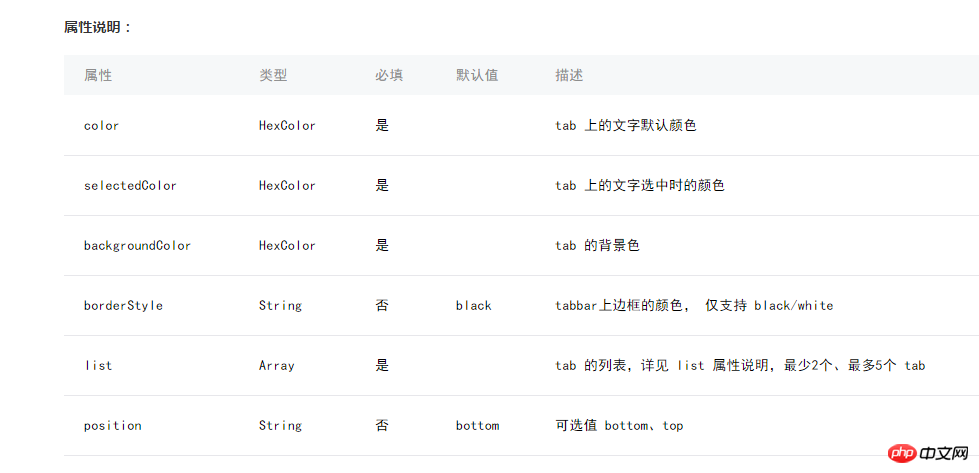The height and width of the screenshot is (473, 979).
Task: Click the black default value cell
Action: [x=473, y=306]
